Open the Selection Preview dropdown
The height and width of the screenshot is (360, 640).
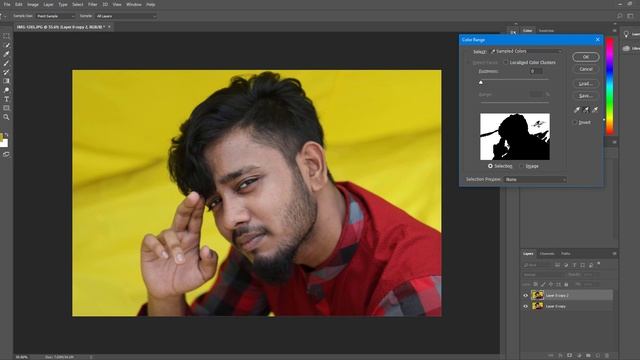(x=535, y=179)
